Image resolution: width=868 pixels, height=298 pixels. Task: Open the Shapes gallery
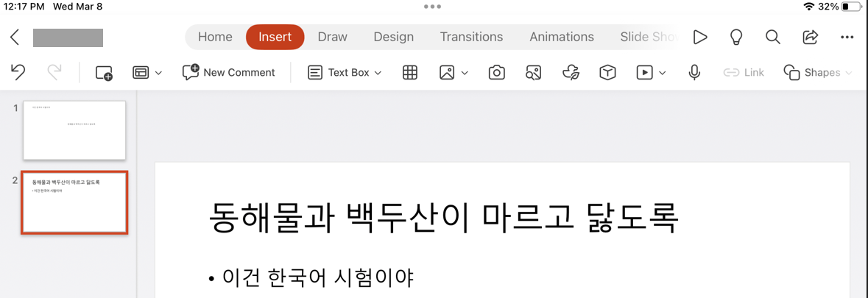click(811, 72)
